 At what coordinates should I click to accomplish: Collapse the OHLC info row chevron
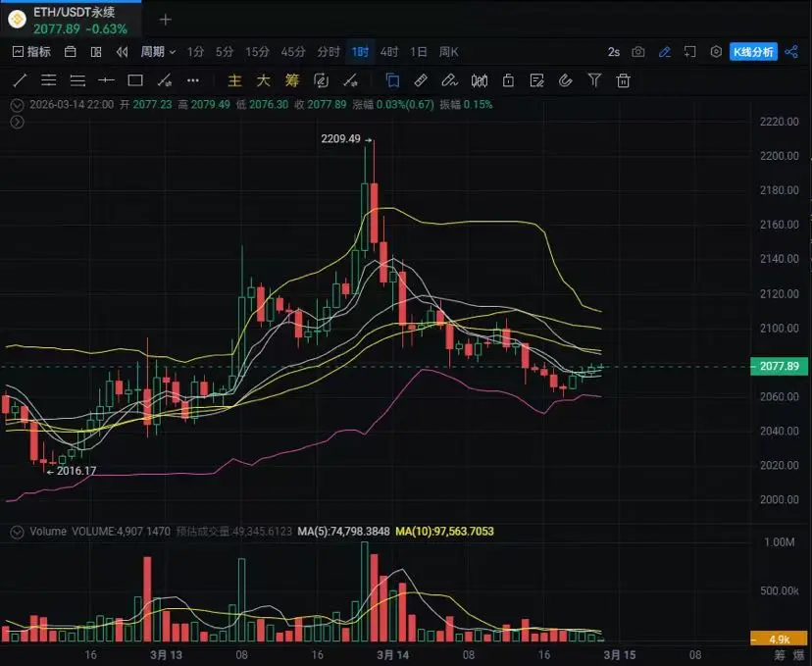point(17,105)
